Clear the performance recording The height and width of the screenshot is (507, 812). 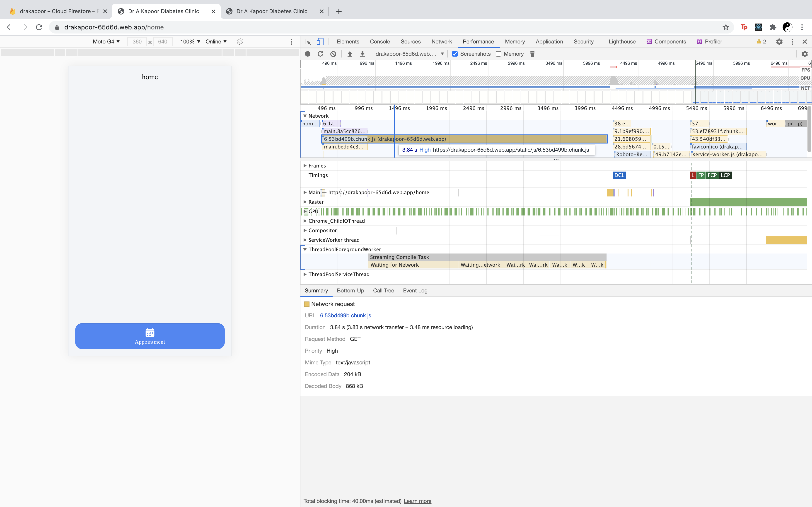click(333, 54)
